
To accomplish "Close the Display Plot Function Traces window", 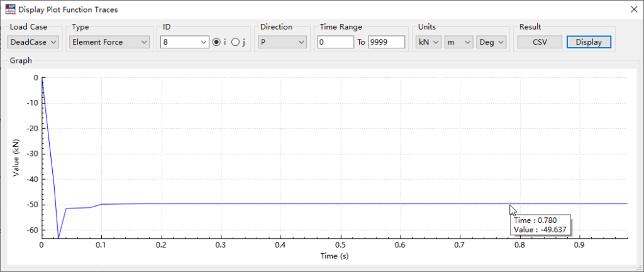I will click(632, 10).
